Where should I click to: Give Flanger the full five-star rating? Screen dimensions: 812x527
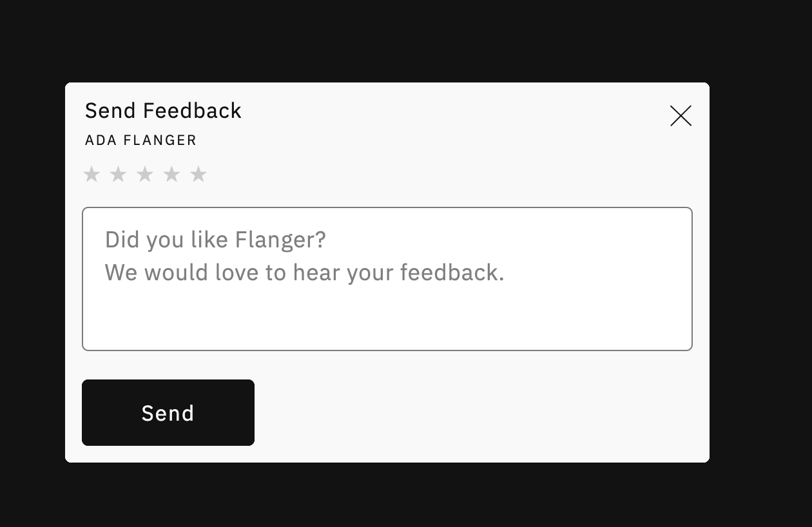coord(198,174)
